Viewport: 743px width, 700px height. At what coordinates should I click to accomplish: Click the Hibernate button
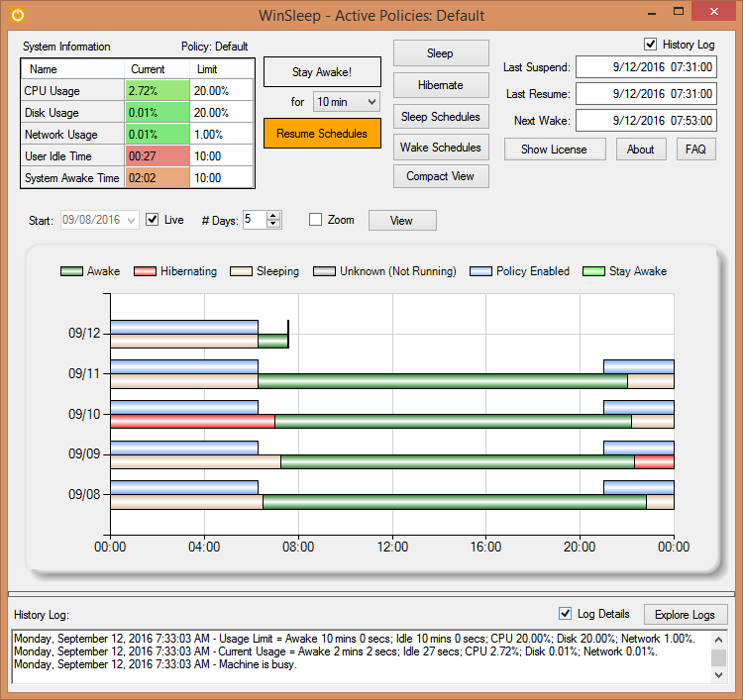(x=441, y=85)
